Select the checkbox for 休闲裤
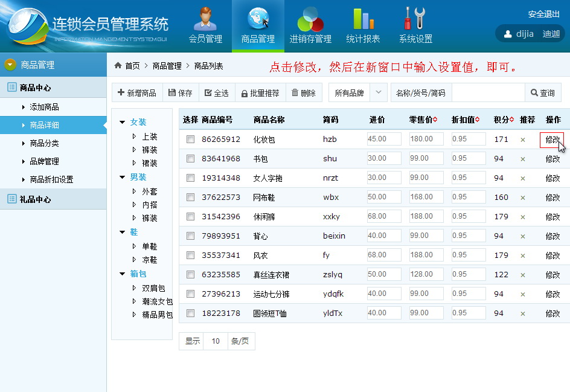This screenshot has width=570, height=392. [190, 216]
